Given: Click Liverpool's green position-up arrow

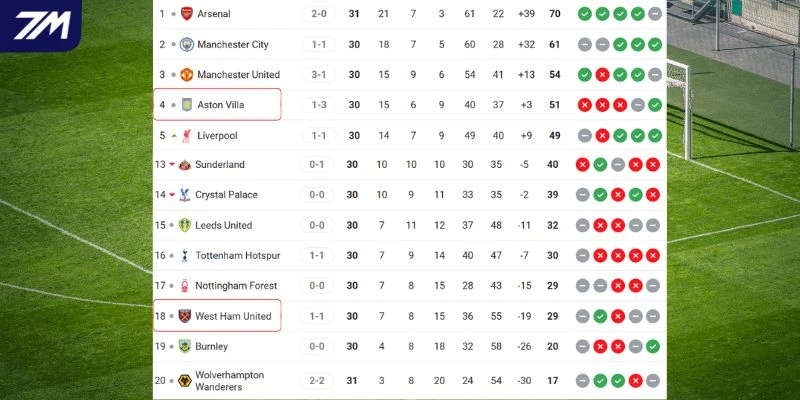Looking at the screenshot, I should [174, 135].
